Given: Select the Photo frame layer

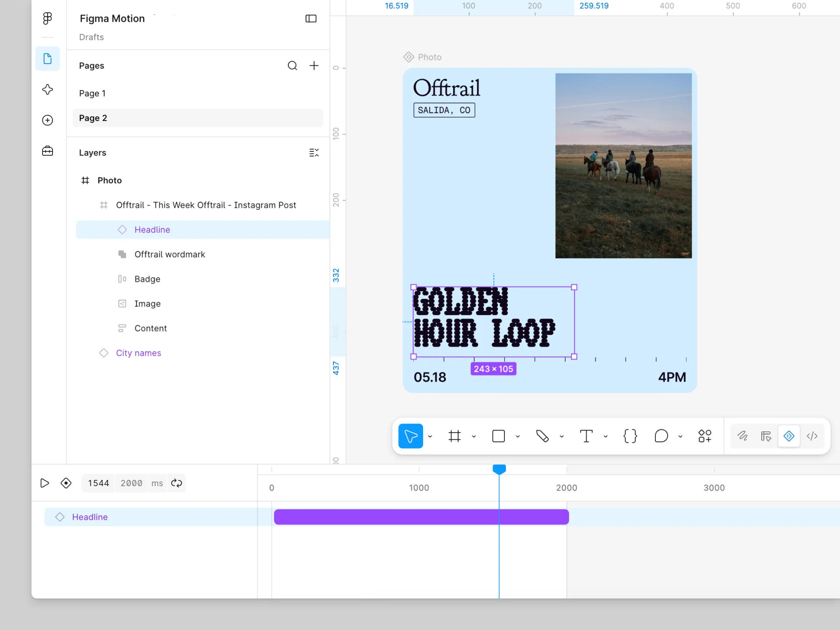Looking at the screenshot, I should (203, 180).
